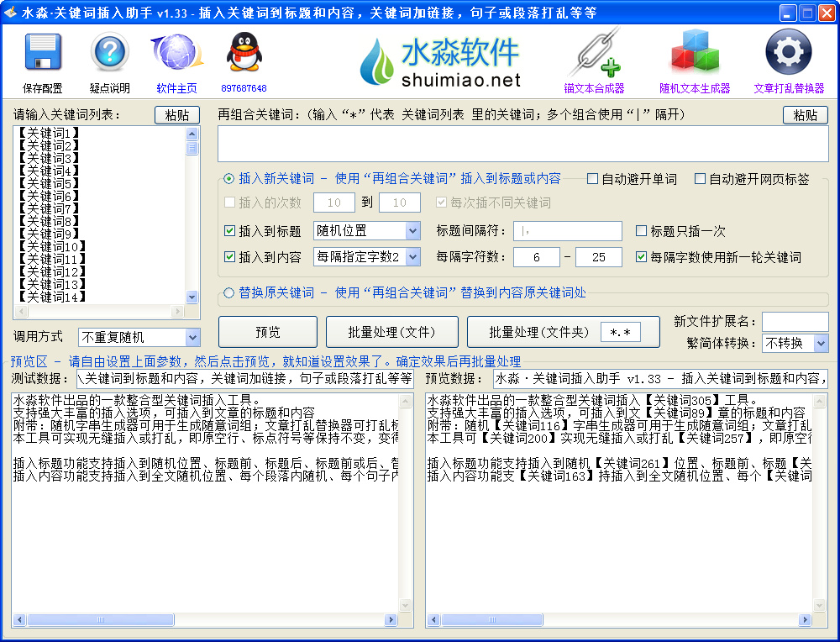Image resolution: width=840 pixels, height=642 pixels.
Task: Click the 批量处理(文件夹) button
Action: pos(538,332)
